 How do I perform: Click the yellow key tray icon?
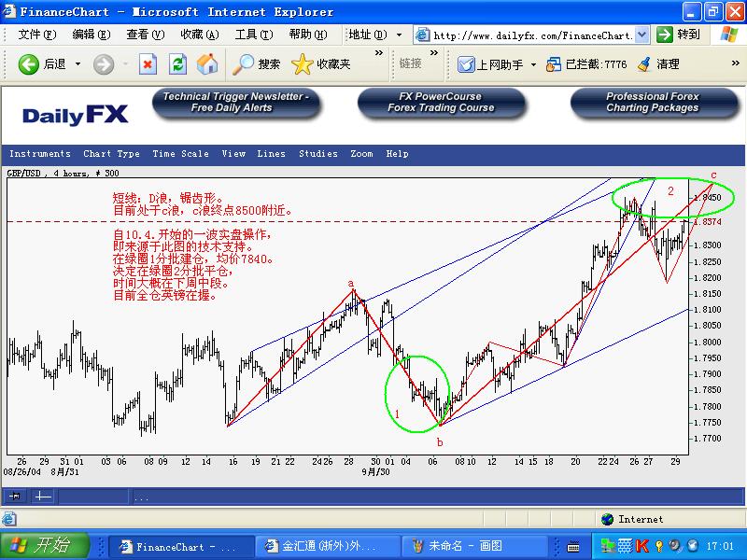pos(659,546)
